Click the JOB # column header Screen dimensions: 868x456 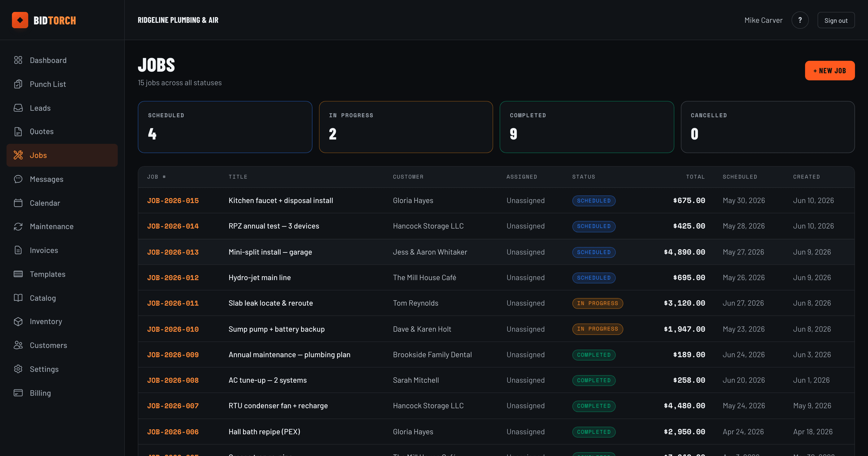pyautogui.click(x=157, y=177)
